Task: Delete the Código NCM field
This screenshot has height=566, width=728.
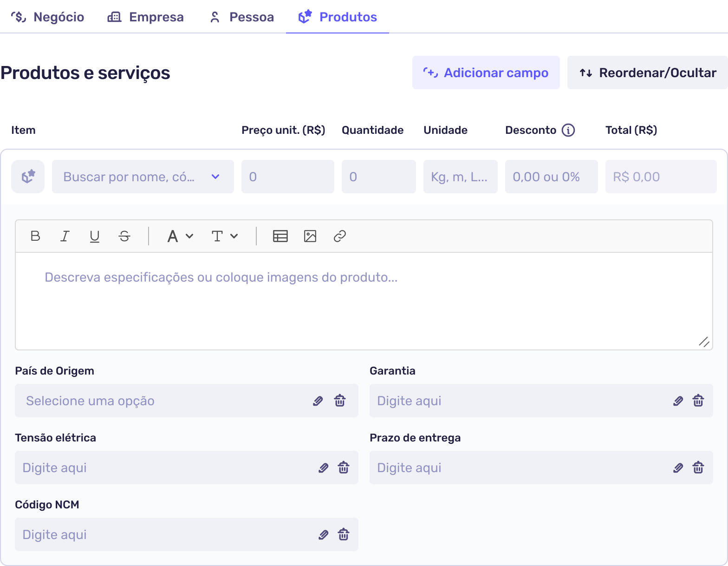Action: (x=344, y=534)
